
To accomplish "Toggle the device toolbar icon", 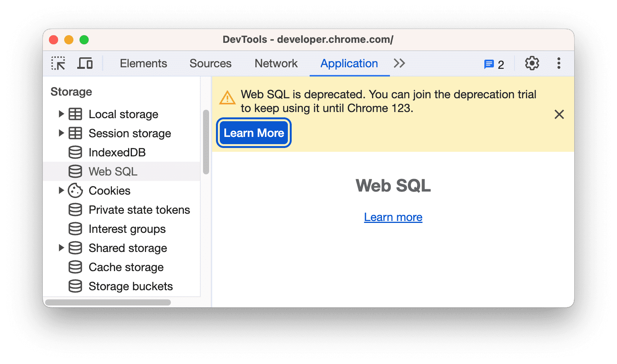I will pyautogui.click(x=85, y=63).
